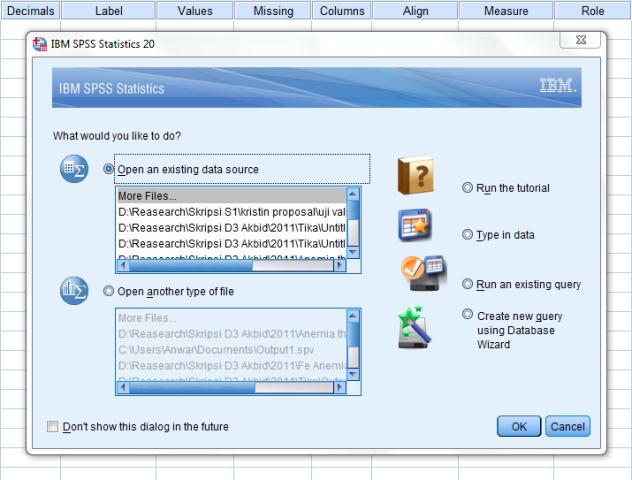Select the Fe Anemia file entry

tap(231, 365)
